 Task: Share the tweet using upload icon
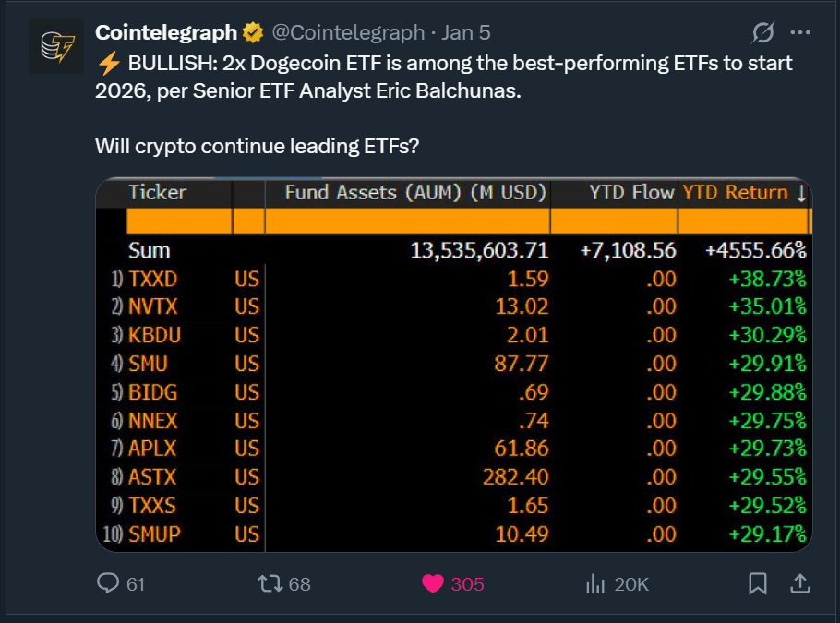coord(800,583)
